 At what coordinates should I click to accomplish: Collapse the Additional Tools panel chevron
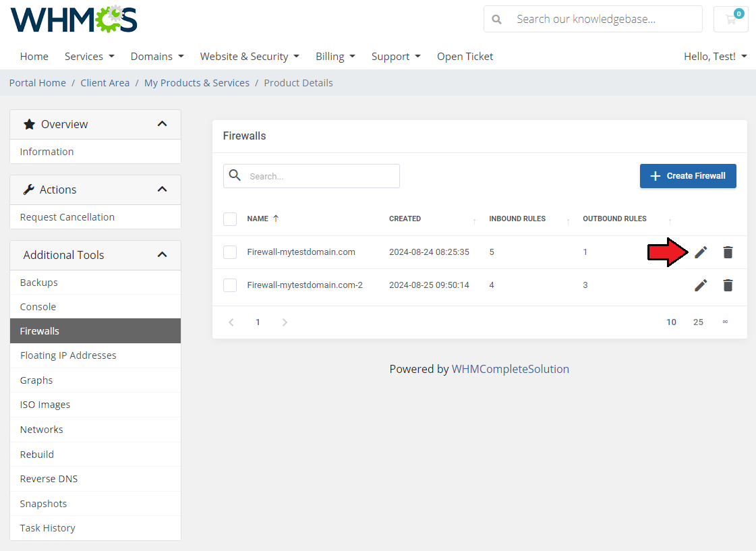(162, 254)
